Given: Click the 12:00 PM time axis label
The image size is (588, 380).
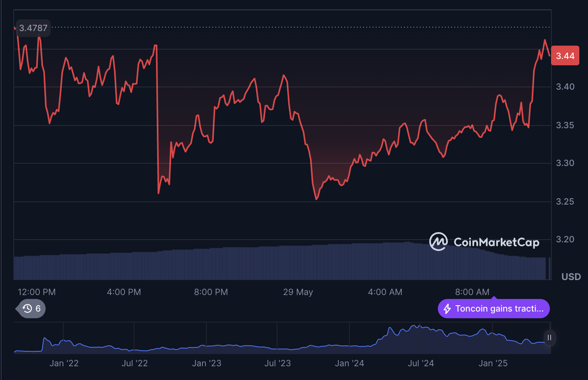Looking at the screenshot, I should click(37, 292).
